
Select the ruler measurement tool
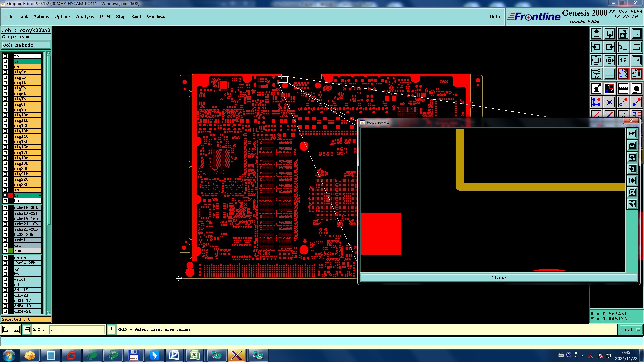click(x=623, y=88)
